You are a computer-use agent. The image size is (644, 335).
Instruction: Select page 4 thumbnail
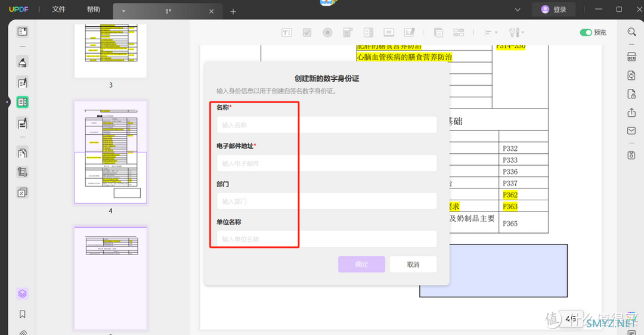tap(110, 153)
